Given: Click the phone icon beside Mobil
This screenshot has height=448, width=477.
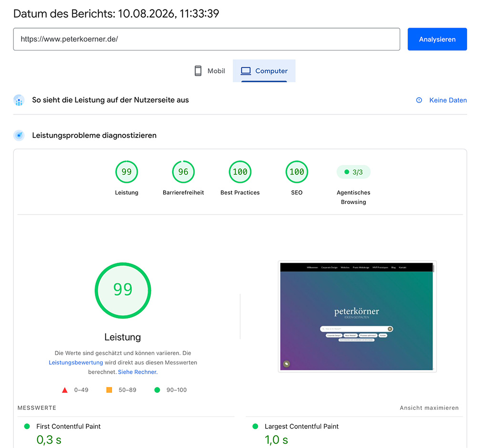Looking at the screenshot, I should (x=198, y=71).
